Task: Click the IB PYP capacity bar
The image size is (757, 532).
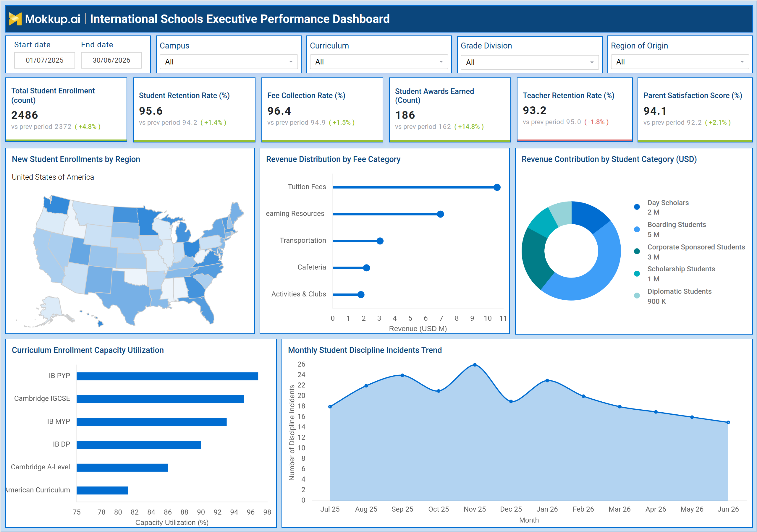Action: point(167,376)
